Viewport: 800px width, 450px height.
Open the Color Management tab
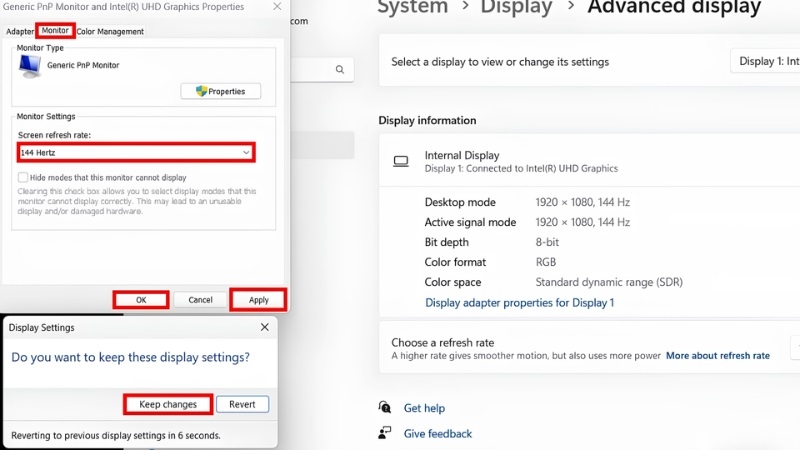110,32
